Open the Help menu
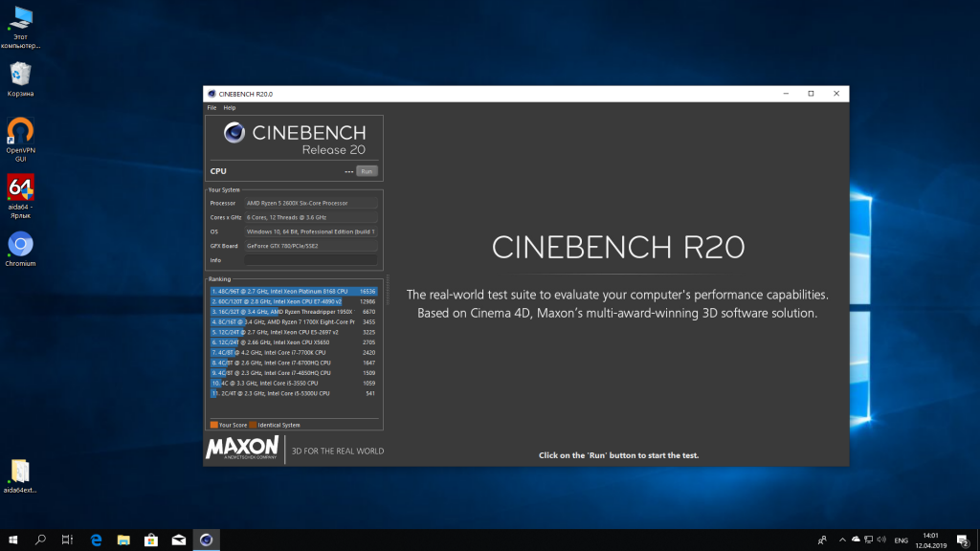The height and width of the screenshot is (551, 980). (230, 108)
